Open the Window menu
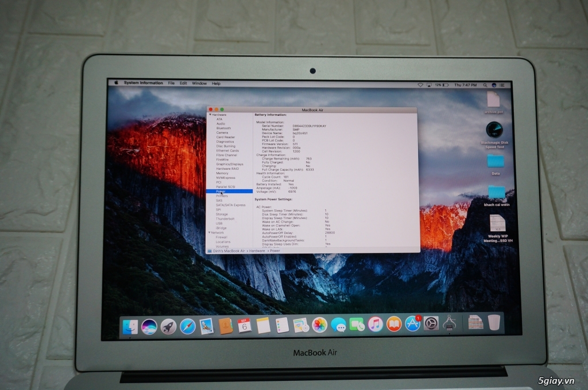Viewport: 588px width, 390px height. (199, 83)
